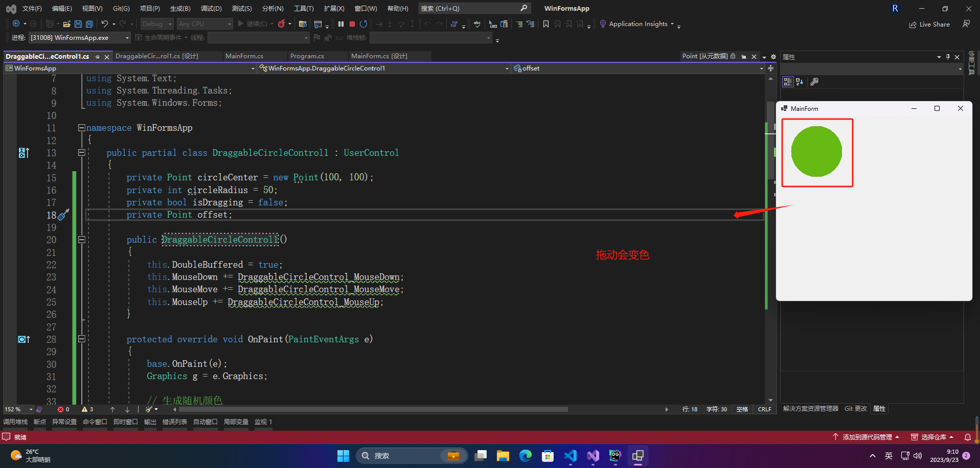Click the File Explorer taskbar icon

pos(503,456)
